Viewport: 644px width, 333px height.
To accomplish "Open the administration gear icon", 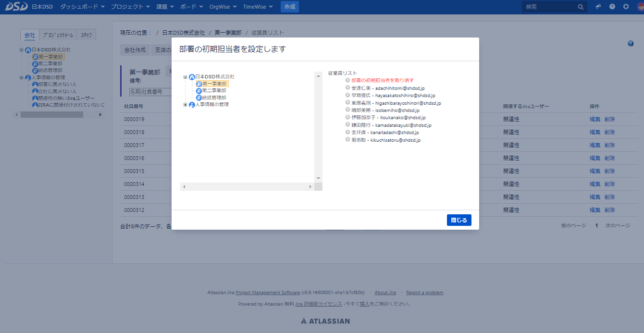I will click(x=626, y=7).
